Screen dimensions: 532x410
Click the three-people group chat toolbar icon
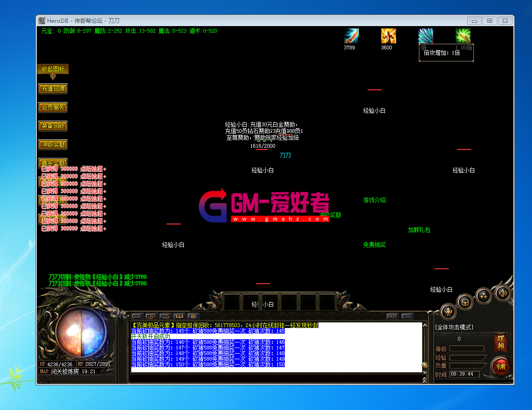coord(179,316)
